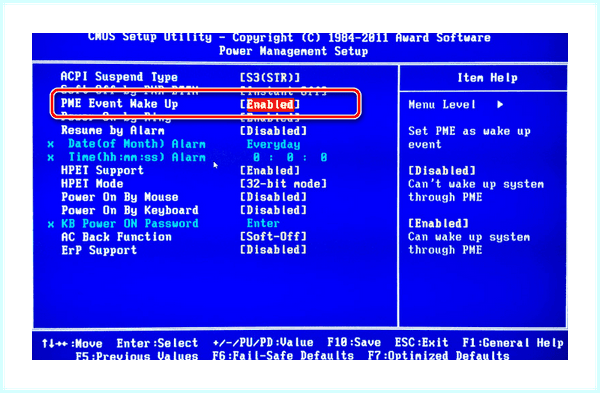
Task: Click the Menu Level arrow icon
Action: [500, 104]
